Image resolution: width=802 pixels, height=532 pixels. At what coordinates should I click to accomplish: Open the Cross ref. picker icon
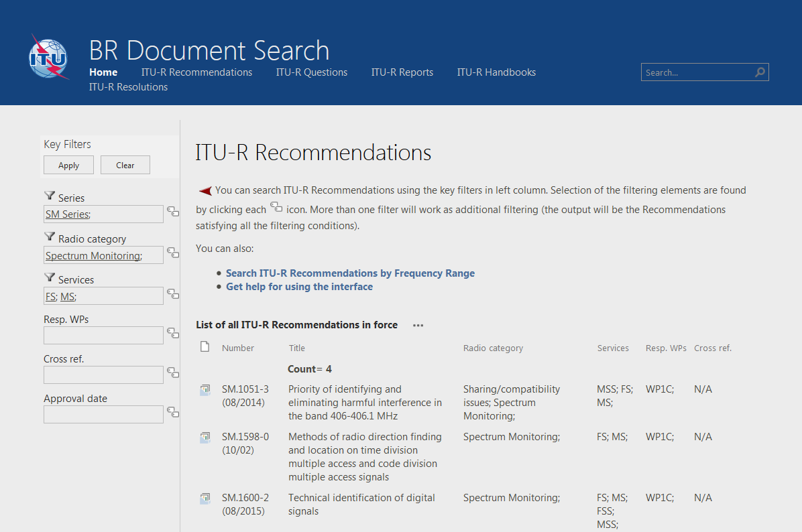[x=173, y=373]
